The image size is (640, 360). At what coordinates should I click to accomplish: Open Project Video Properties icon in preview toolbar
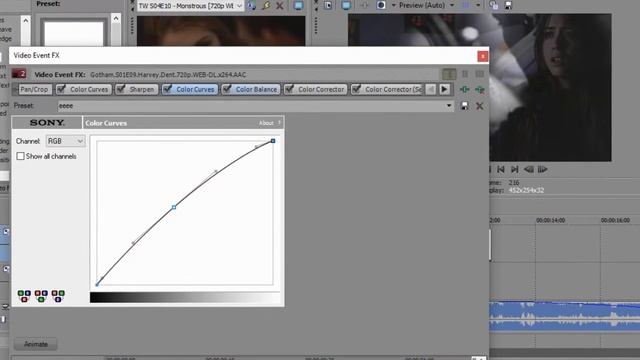(328, 5)
